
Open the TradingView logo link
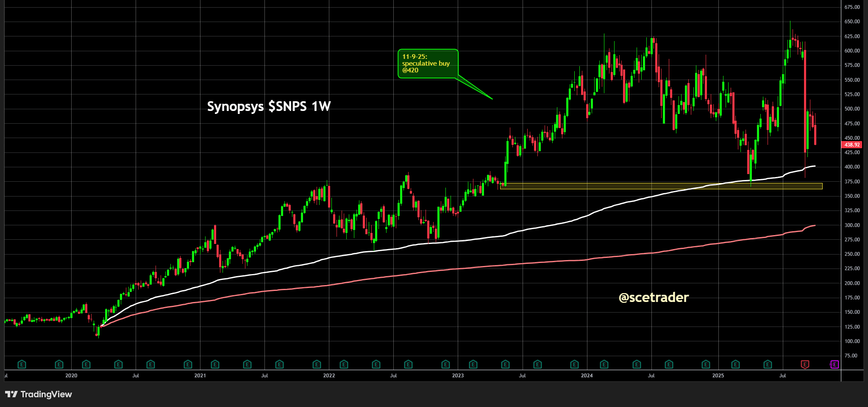[x=39, y=394]
